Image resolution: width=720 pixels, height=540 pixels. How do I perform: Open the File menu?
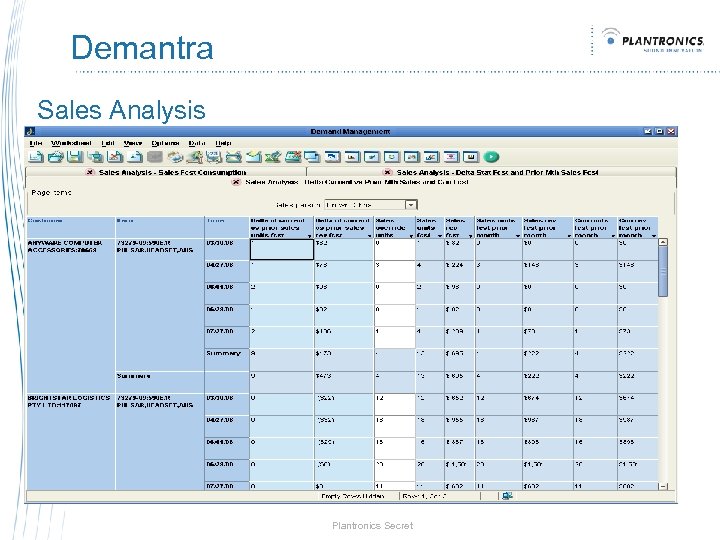pyautogui.click(x=35, y=143)
